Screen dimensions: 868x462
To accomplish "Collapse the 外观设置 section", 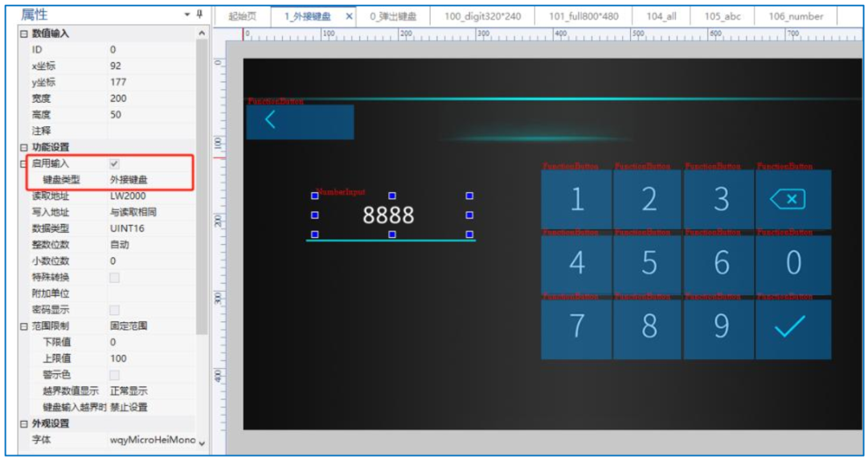I will [x=24, y=423].
